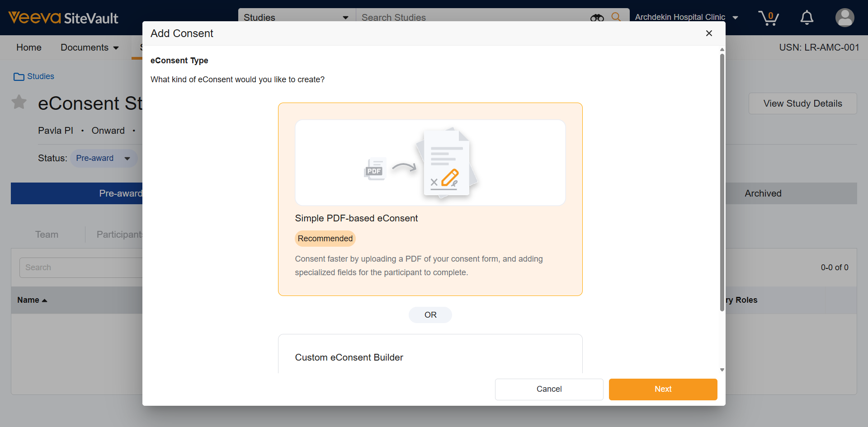Click the binoculars advanced search icon
868x427 pixels.
pyautogui.click(x=597, y=18)
